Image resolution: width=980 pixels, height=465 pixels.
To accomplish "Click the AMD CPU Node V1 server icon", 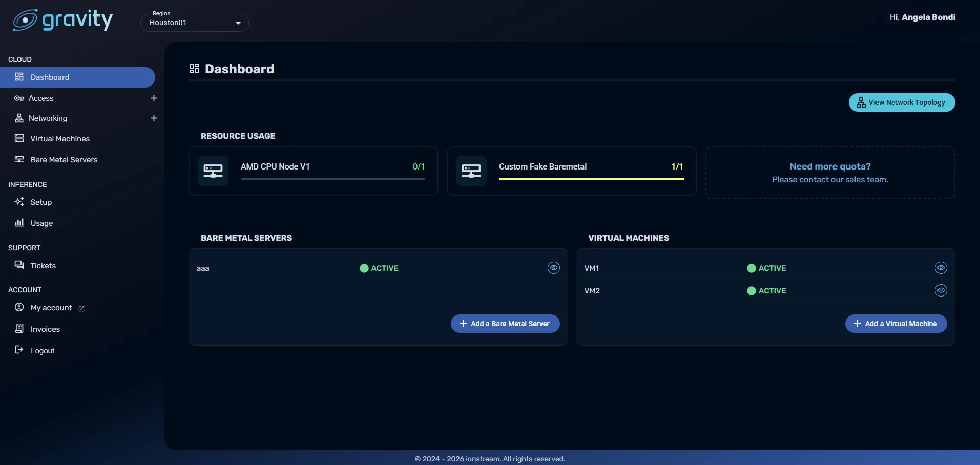I will tap(213, 171).
